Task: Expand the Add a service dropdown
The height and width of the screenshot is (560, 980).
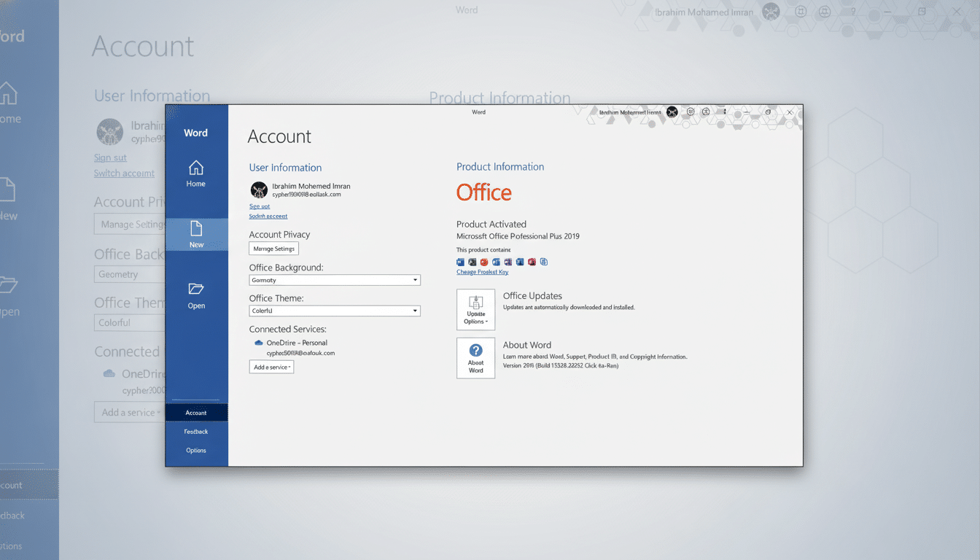Action: click(271, 367)
